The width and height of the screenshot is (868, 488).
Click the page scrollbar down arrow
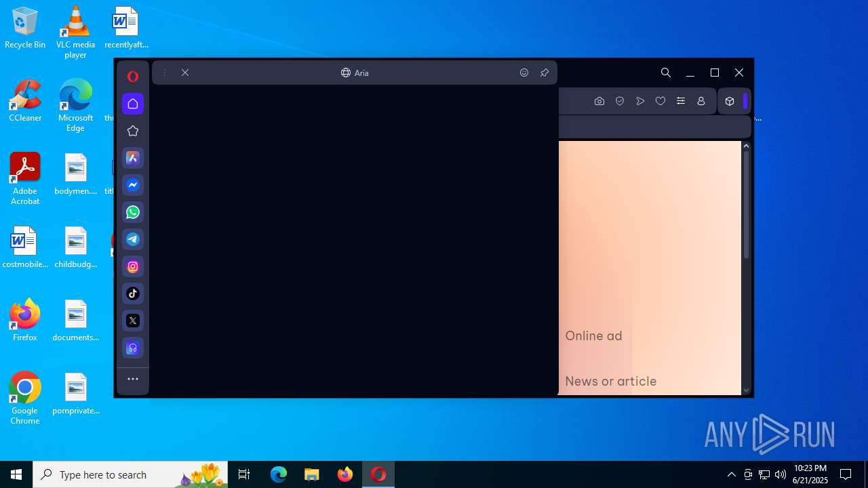tap(746, 390)
